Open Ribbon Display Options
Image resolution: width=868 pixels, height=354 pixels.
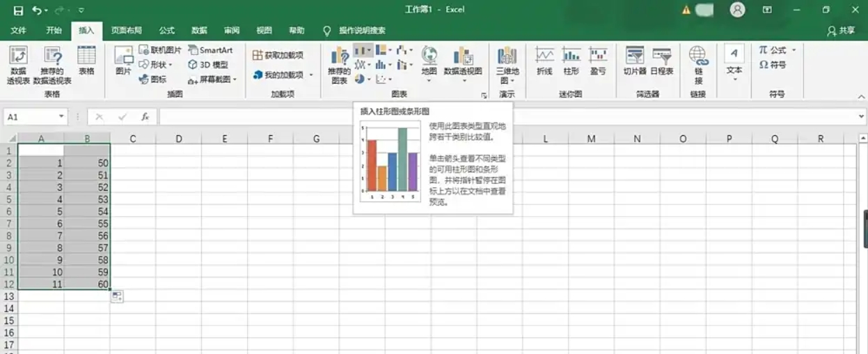[767, 10]
